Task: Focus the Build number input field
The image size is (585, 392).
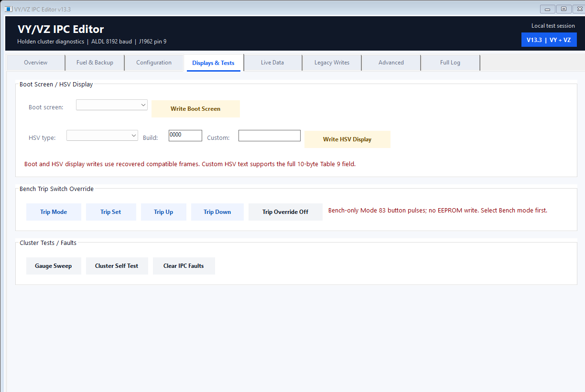Action: pos(185,135)
